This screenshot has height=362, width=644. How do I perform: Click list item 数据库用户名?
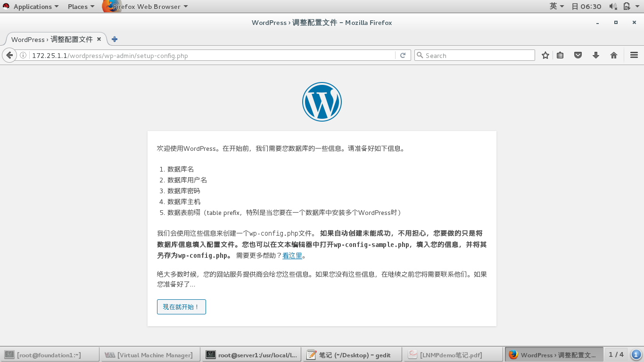click(x=187, y=180)
